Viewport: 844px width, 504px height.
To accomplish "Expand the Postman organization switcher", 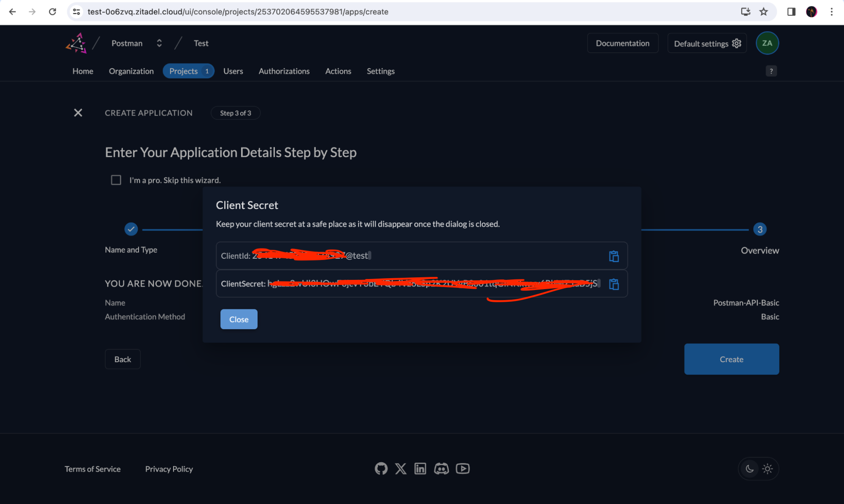I will [x=159, y=43].
